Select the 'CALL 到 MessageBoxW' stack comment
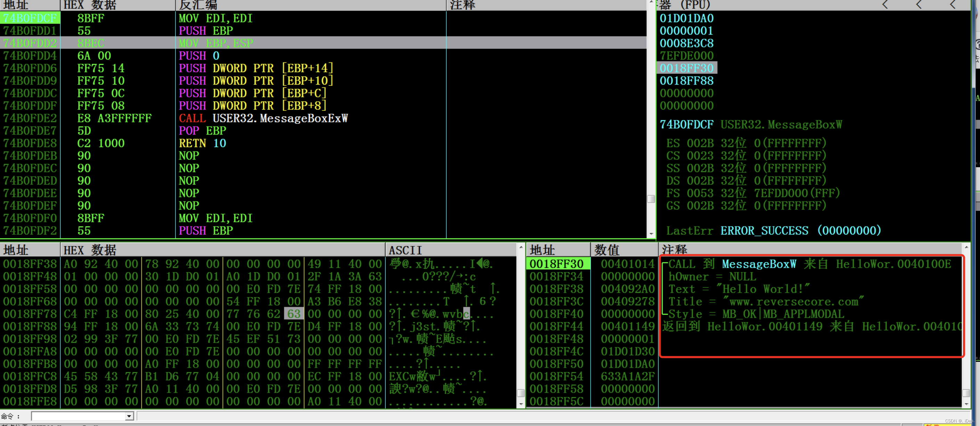Image resolution: width=980 pixels, height=426 pixels. pyautogui.click(x=809, y=264)
